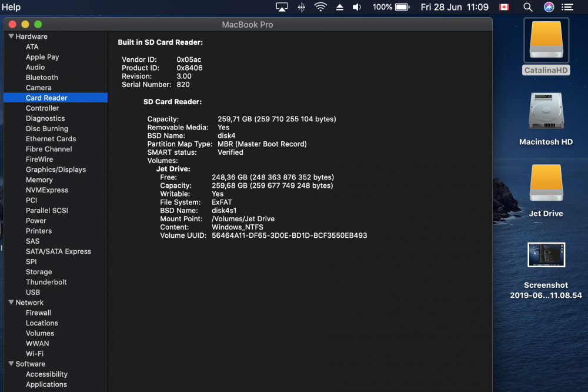Collapse the Software section triangle
Viewport: 588px width, 392px height.
pos(11,364)
